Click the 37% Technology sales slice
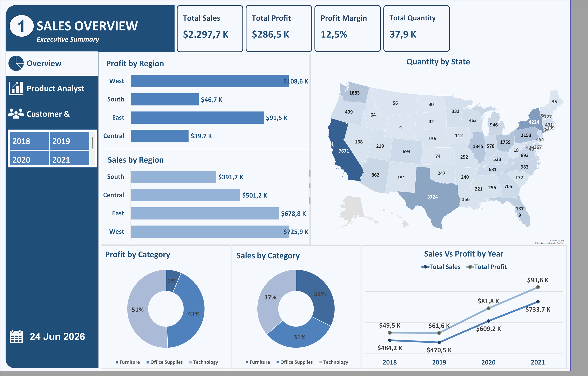This screenshot has width=588, height=376. point(270,297)
